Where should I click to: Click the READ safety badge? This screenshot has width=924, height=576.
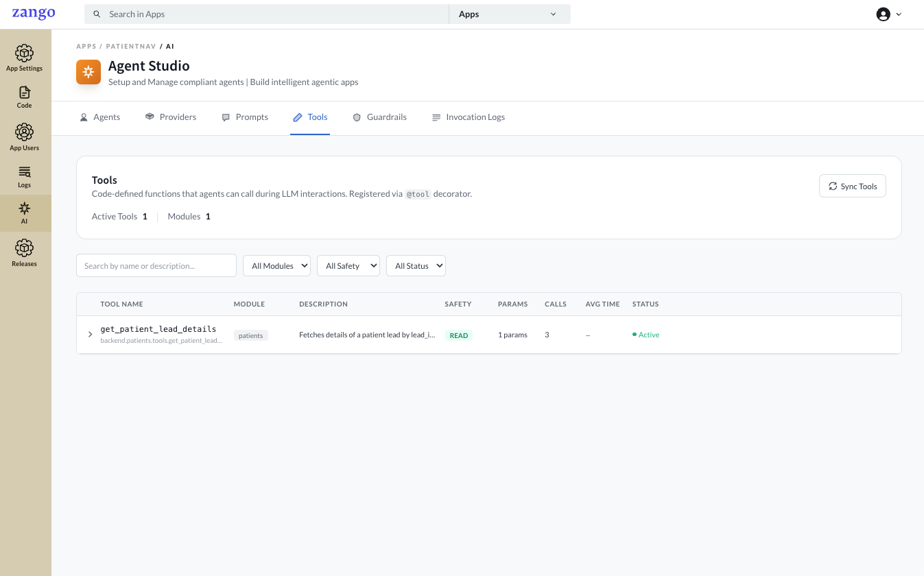pyautogui.click(x=459, y=335)
